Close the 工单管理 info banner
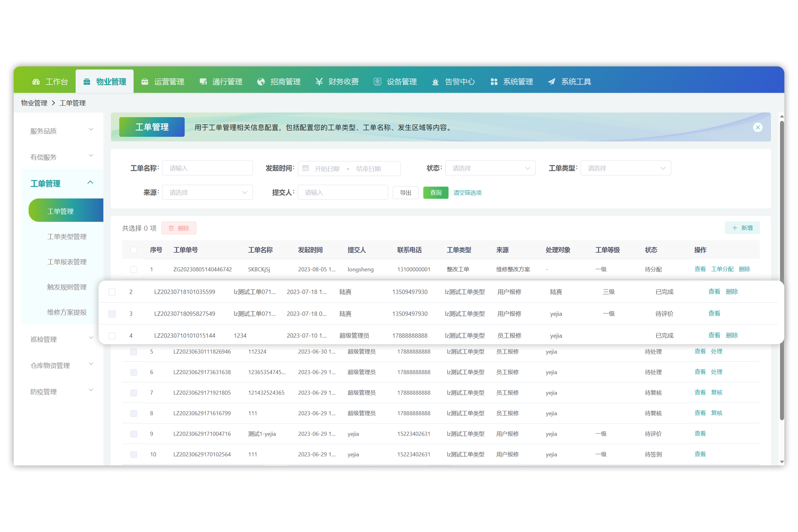The height and width of the screenshot is (532, 798). point(758,127)
